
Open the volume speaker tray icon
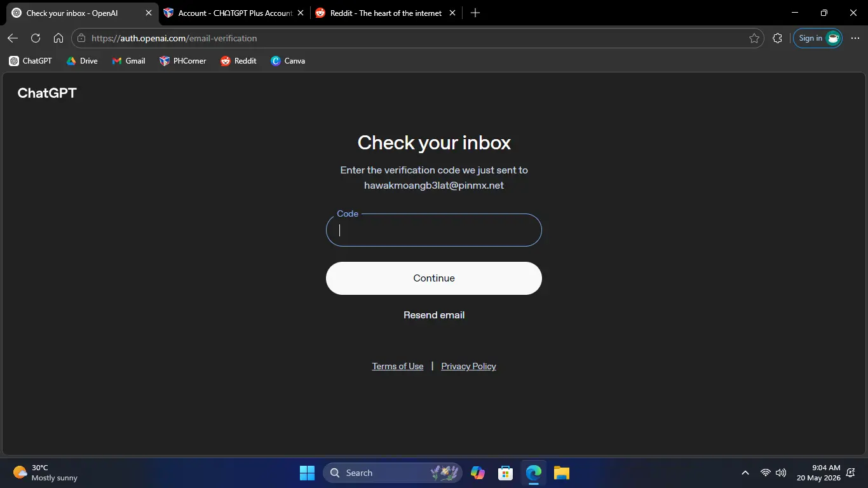tap(781, 473)
